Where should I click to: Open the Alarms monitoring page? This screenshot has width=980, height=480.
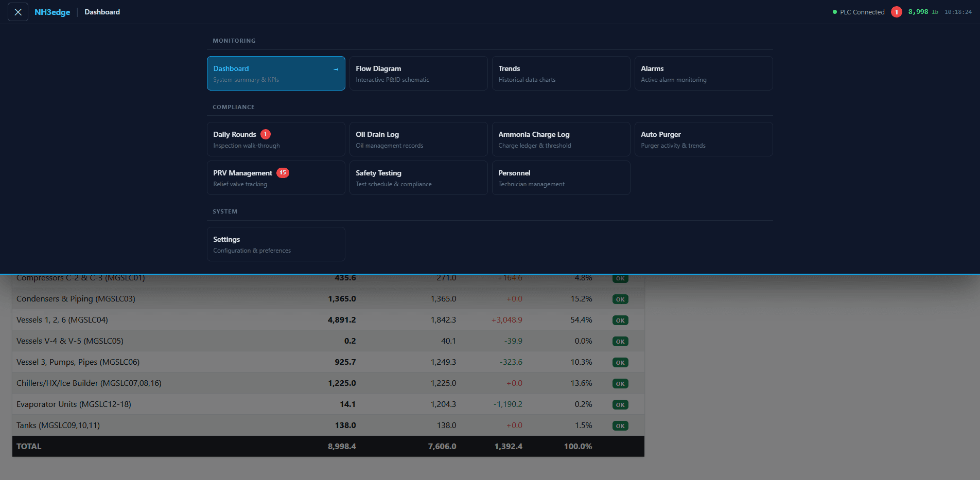click(703, 73)
